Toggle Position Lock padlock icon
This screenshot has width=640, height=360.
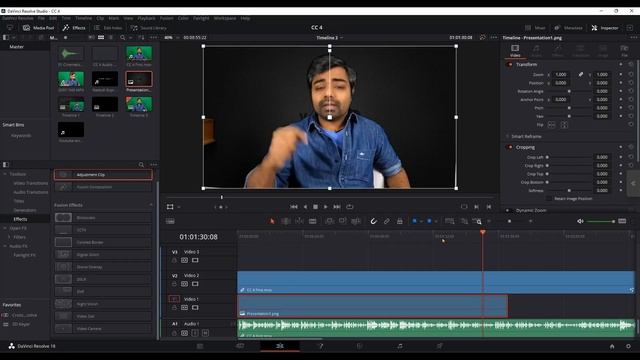400,221
